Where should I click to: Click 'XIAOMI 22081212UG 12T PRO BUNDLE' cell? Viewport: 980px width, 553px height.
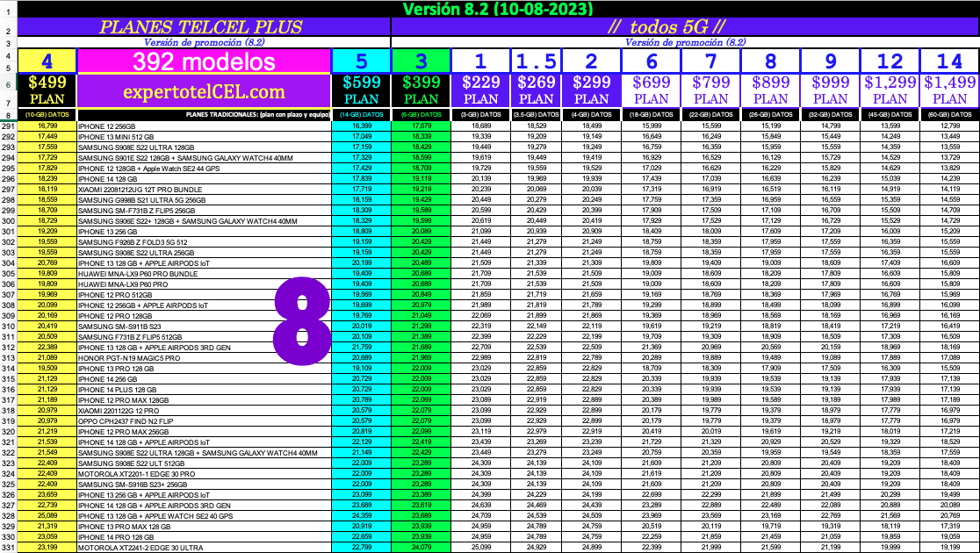pyautogui.click(x=204, y=190)
